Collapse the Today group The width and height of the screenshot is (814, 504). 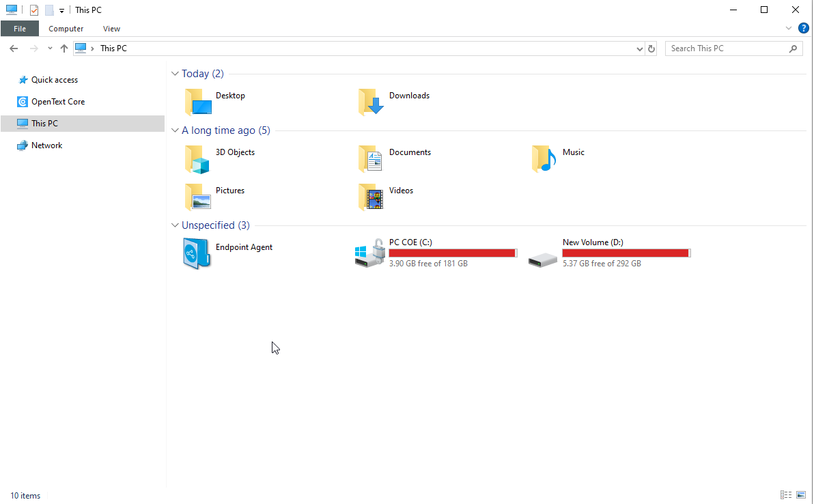[175, 73]
